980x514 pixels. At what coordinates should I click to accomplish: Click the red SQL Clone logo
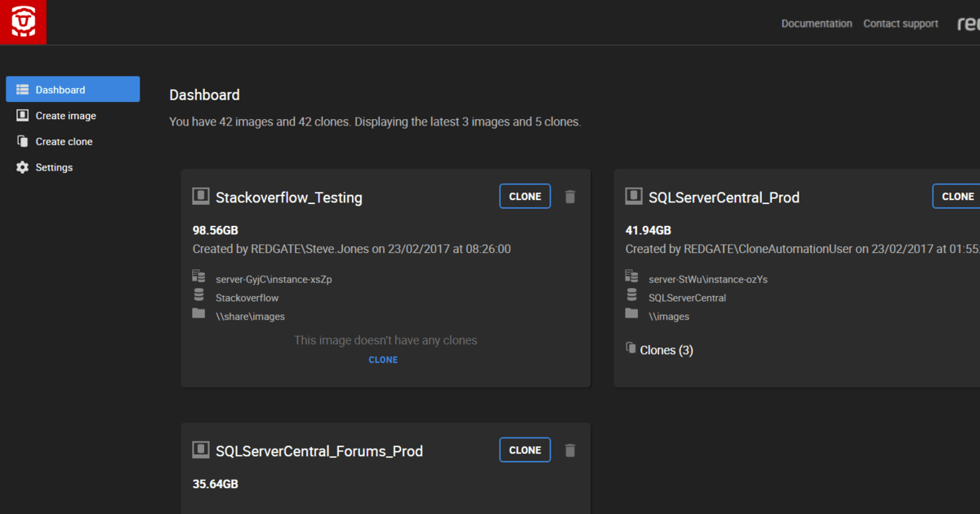[23, 22]
